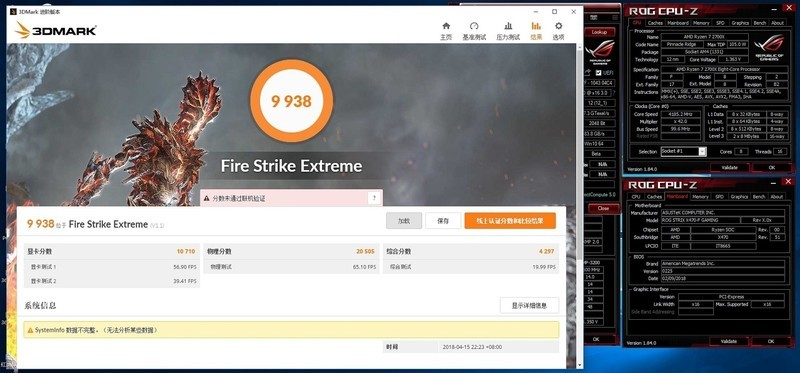Screen dimensions: 800x373
Task: Click the red Close button in the GPU-Z window
Action: click(603, 208)
